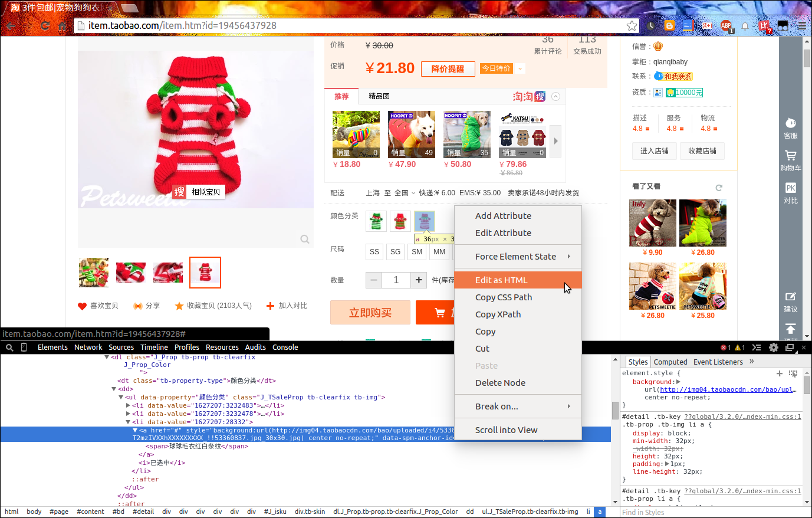Choose Edit as HTML from context menu
Screen dimensions: 812x518
point(518,280)
